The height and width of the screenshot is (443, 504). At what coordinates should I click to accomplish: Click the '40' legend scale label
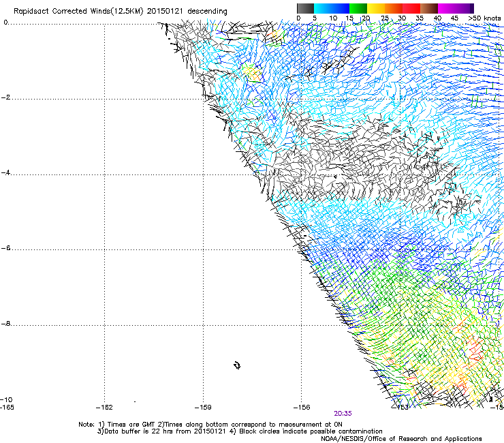tap(437, 18)
